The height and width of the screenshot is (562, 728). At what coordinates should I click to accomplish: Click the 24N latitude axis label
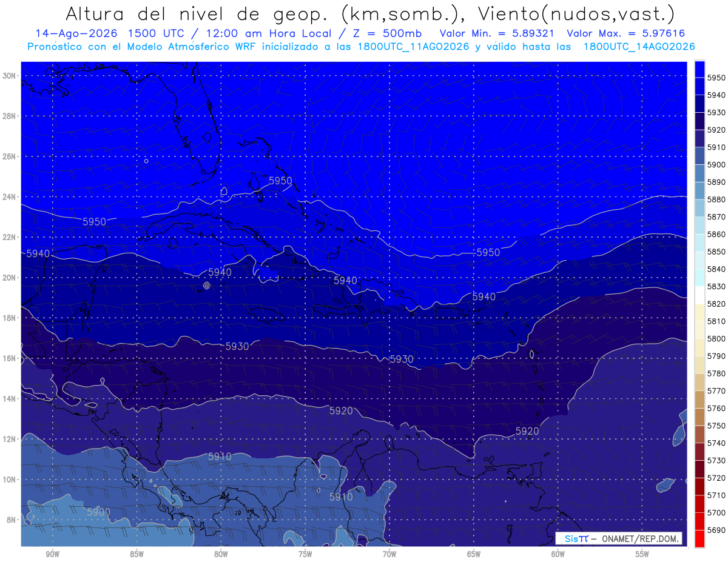pyautogui.click(x=10, y=197)
